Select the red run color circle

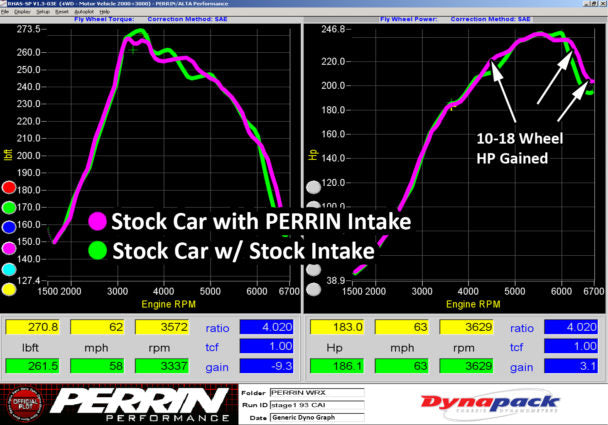click(9, 187)
